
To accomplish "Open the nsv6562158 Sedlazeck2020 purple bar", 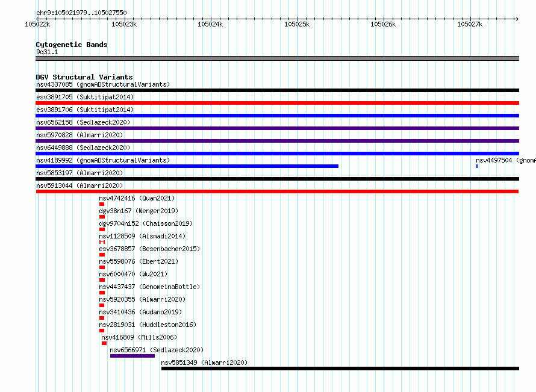I will 277,128.
